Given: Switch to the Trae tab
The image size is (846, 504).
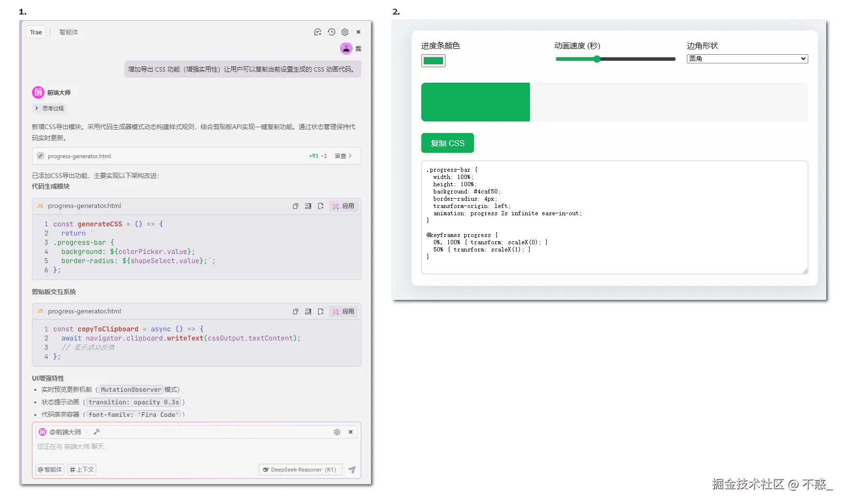Looking at the screenshot, I should pyautogui.click(x=36, y=32).
